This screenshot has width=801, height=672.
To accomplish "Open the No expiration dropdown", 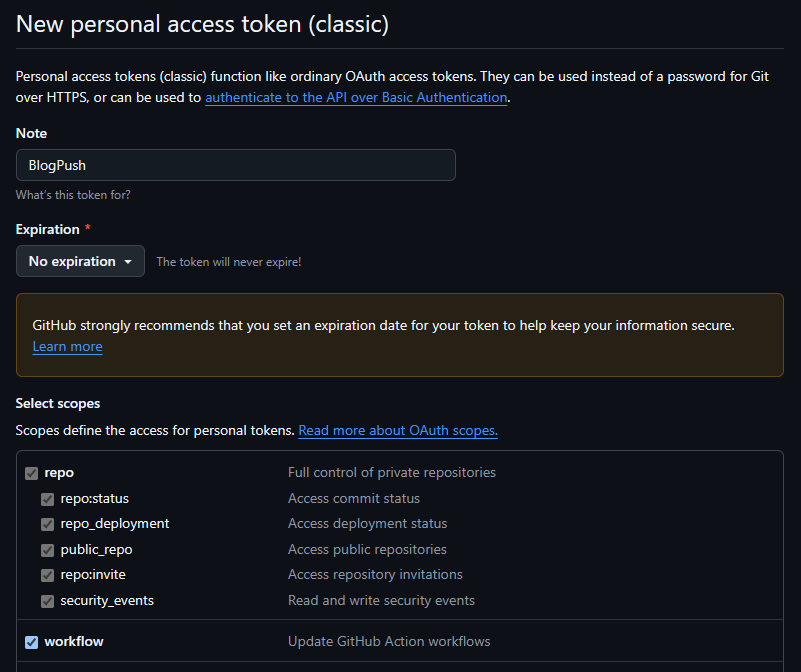I will pos(80,261).
